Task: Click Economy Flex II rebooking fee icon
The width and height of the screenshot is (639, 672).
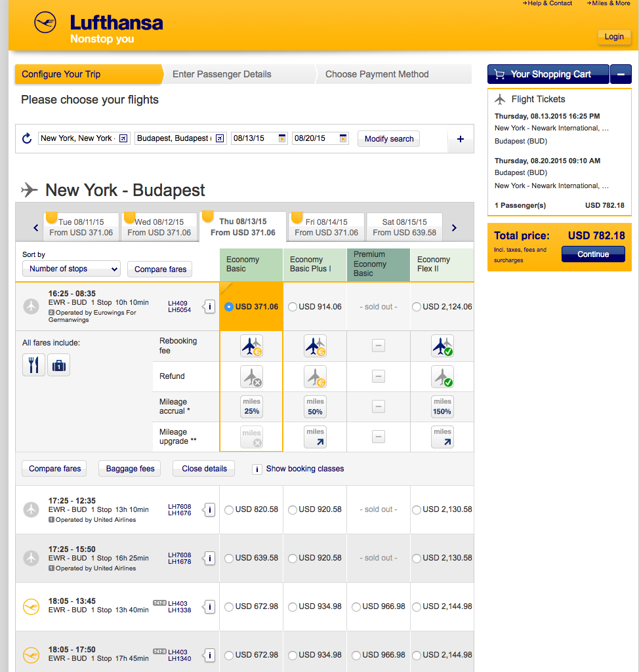Action: (443, 346)
